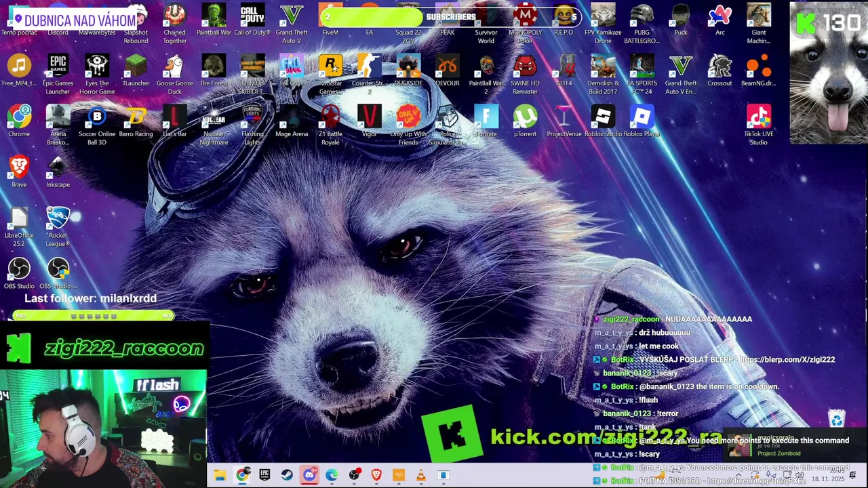This screenshot has height=488, width=868.
Task: Select The Forest desktop icon
Action: (214, 71)
